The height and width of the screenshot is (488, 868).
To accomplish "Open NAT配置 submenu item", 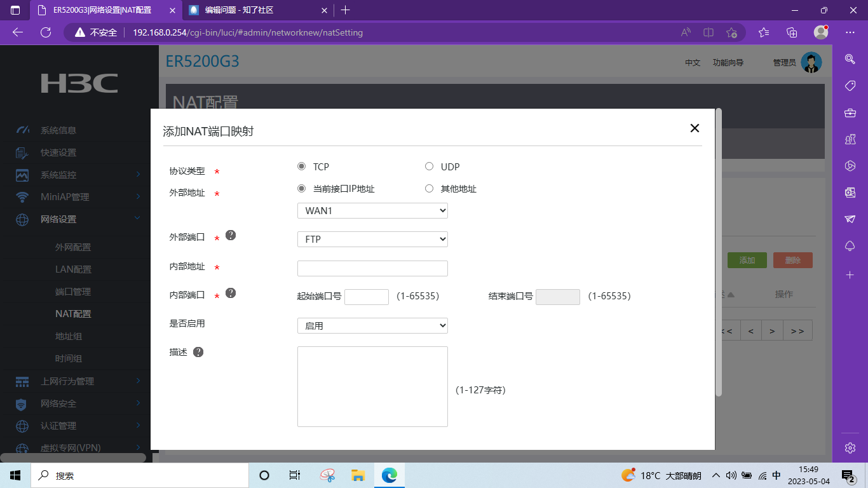I will [73, 314].
